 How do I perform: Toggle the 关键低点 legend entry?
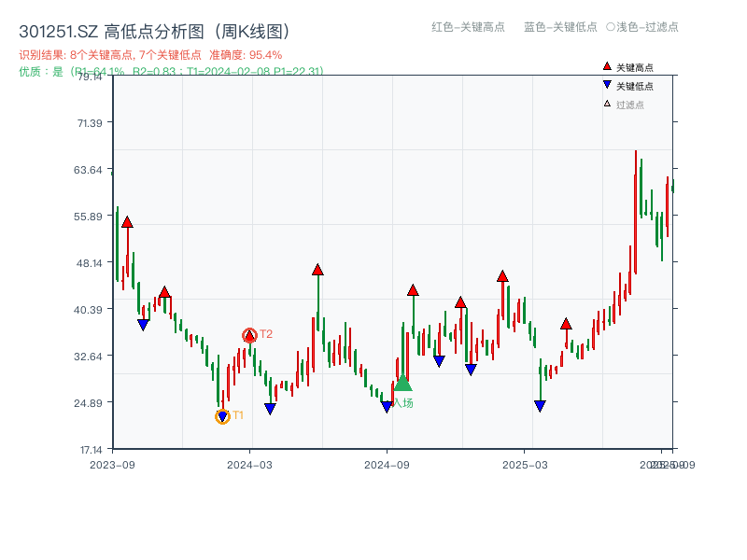(x=628, y=86)
